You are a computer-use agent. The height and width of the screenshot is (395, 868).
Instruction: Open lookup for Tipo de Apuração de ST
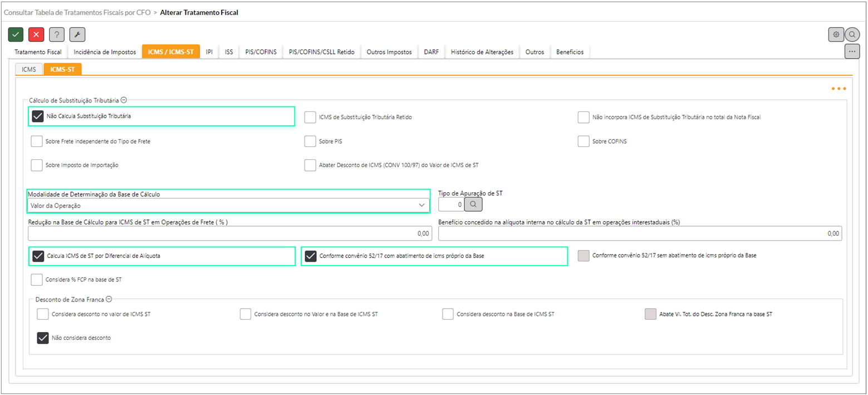coord(473,204)
